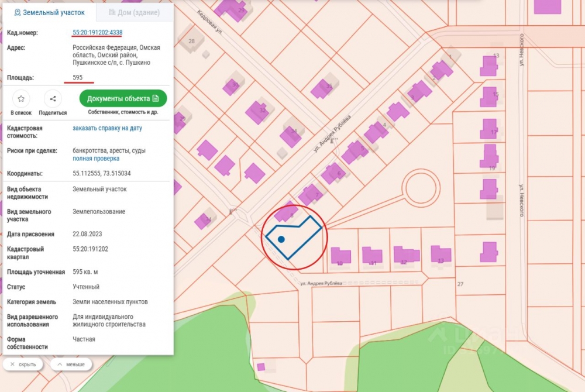Click the beige building numbered 28

click(x=191, y=39)
